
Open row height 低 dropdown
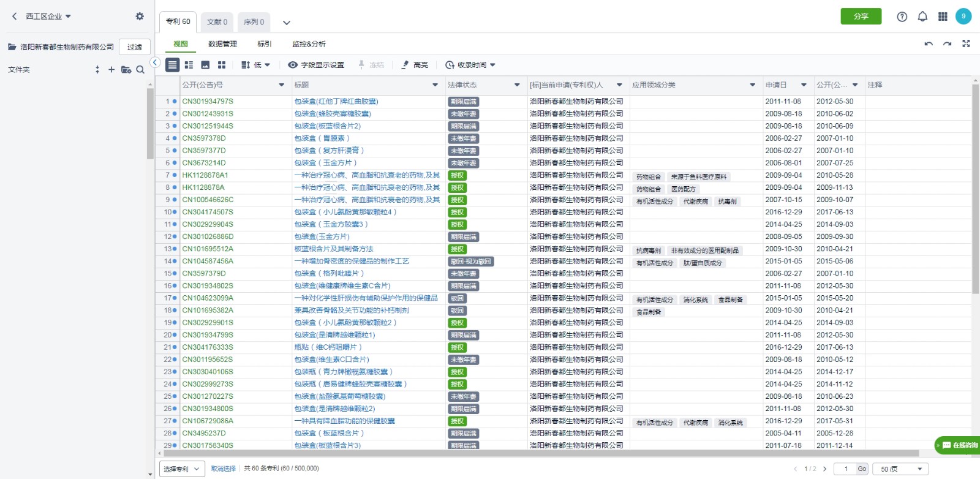[255, 65]
